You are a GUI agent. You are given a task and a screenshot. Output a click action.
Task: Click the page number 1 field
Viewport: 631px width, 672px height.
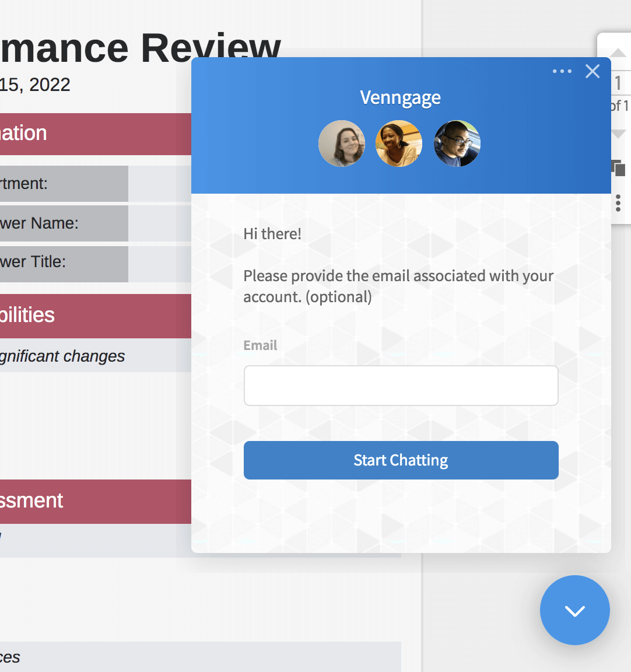(619, 83)
